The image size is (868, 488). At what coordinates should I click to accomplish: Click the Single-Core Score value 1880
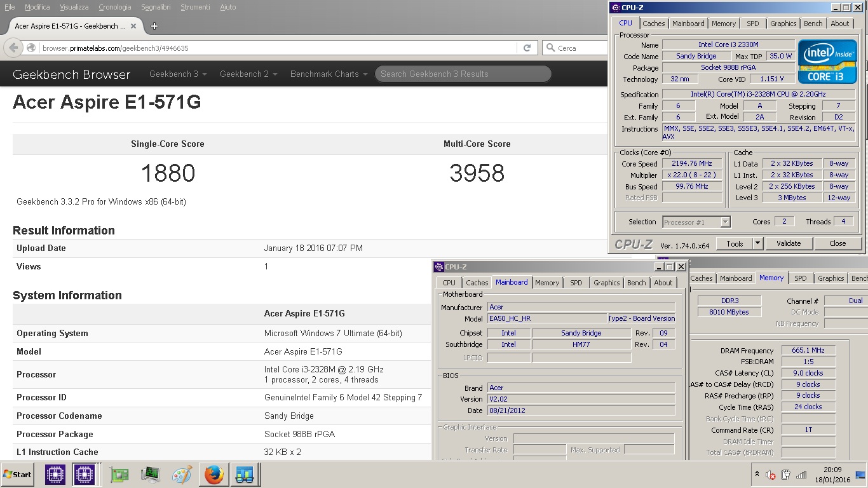pos(168,173)
